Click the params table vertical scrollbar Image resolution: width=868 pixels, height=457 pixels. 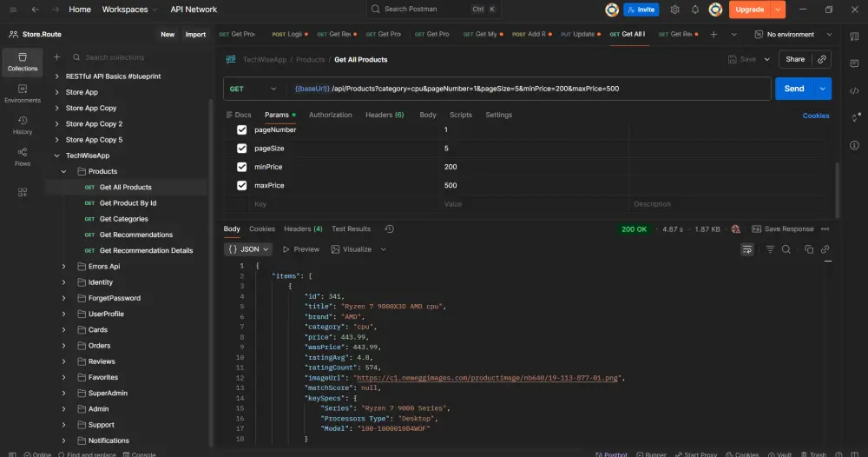point(837,190)
